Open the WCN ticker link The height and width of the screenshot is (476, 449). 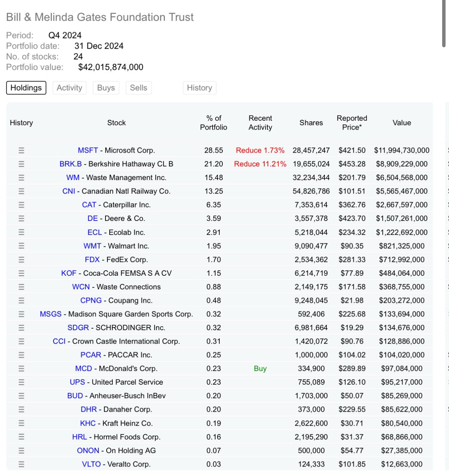[81, 287]
